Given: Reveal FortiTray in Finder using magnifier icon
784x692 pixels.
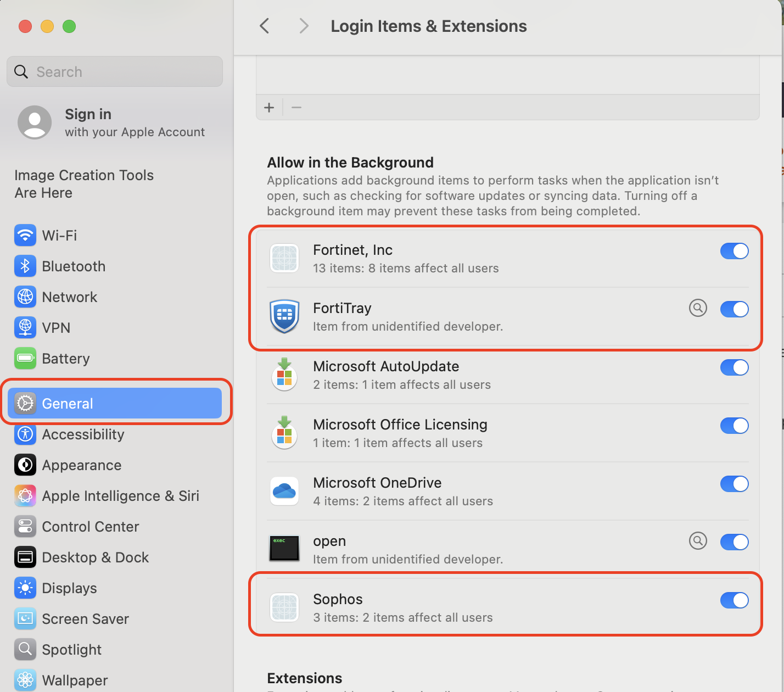Looking at the screenshot, I should click(698, 308).
